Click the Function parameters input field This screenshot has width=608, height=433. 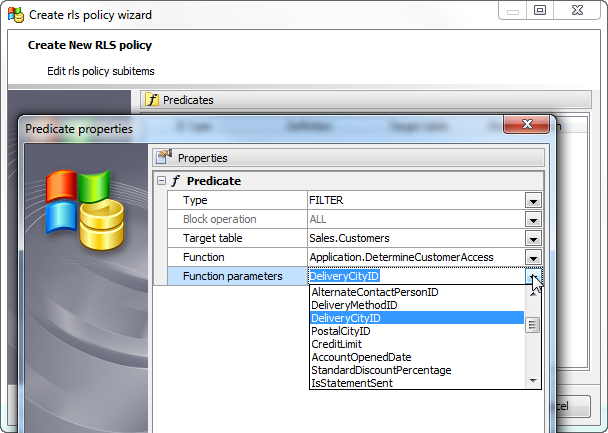[x=415, y=277]
